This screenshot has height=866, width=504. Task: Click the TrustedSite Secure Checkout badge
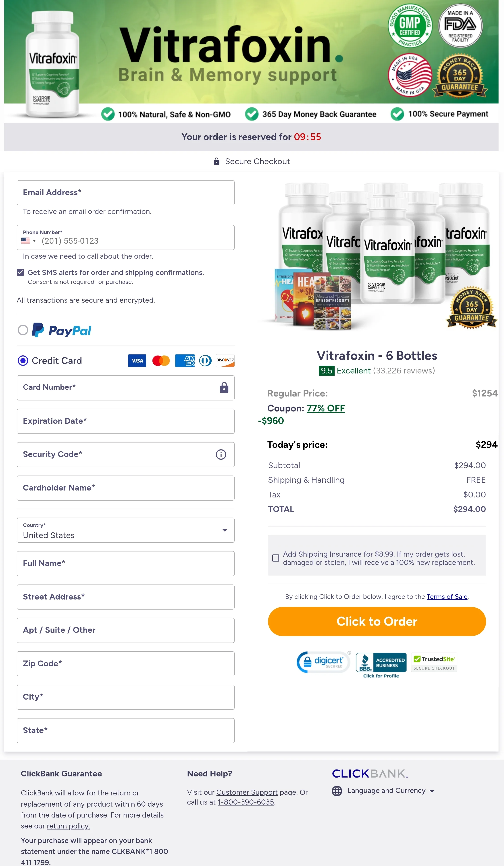tap(434, 662)
